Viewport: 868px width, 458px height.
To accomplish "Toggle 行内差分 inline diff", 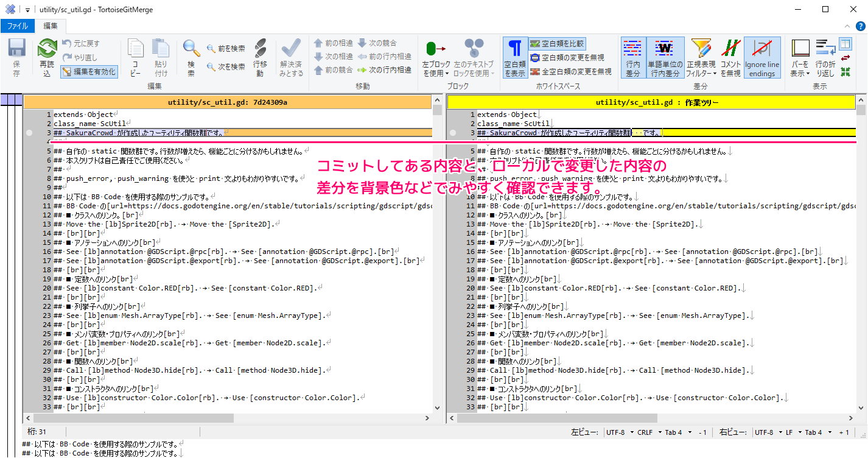I will pos(633,58).
